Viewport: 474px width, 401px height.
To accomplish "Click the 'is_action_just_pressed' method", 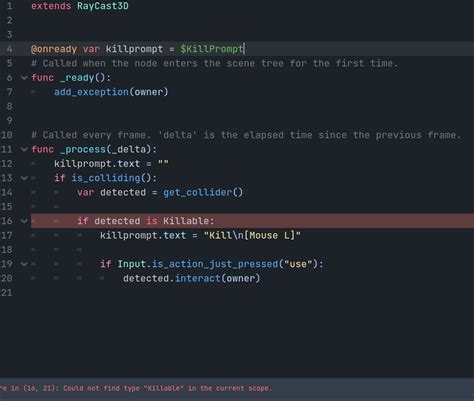I will [215, 264].
